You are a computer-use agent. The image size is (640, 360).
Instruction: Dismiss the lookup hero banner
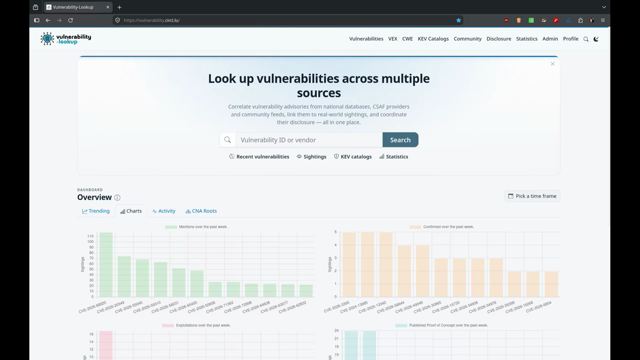[552, 64]
